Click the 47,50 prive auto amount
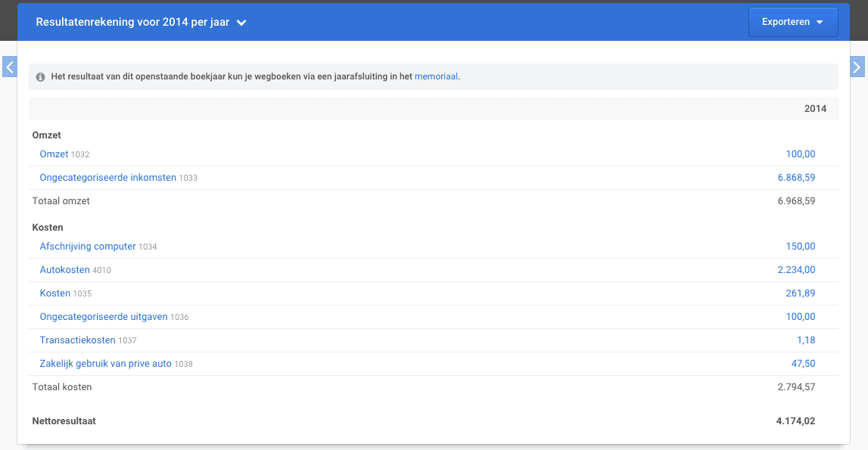The width and height of the screenshot is (868, 450). [x=803, y=364]
